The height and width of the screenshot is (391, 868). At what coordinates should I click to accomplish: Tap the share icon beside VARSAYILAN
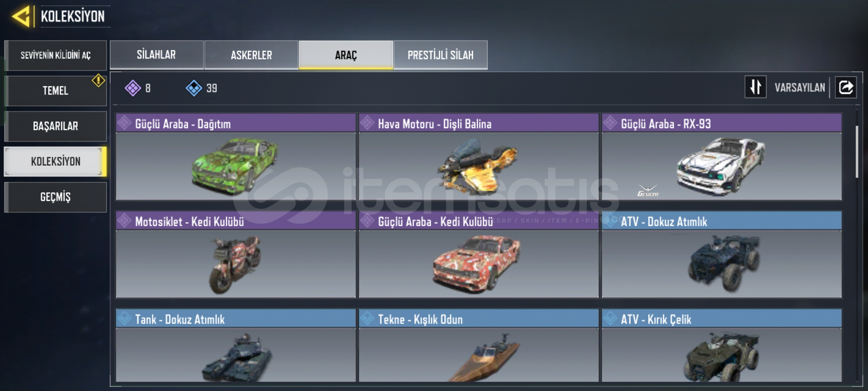[846, 87]
